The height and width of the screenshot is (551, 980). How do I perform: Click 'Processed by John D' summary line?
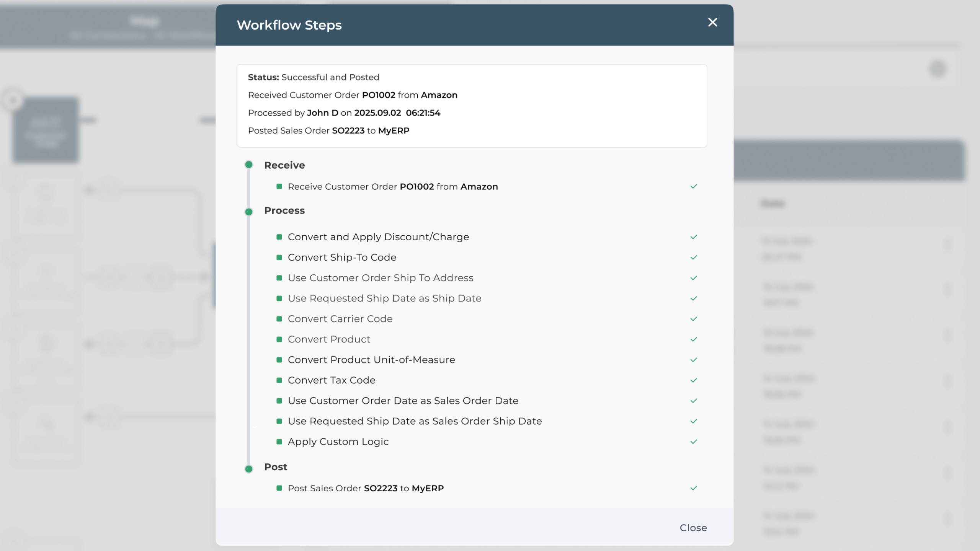[344, 113]
